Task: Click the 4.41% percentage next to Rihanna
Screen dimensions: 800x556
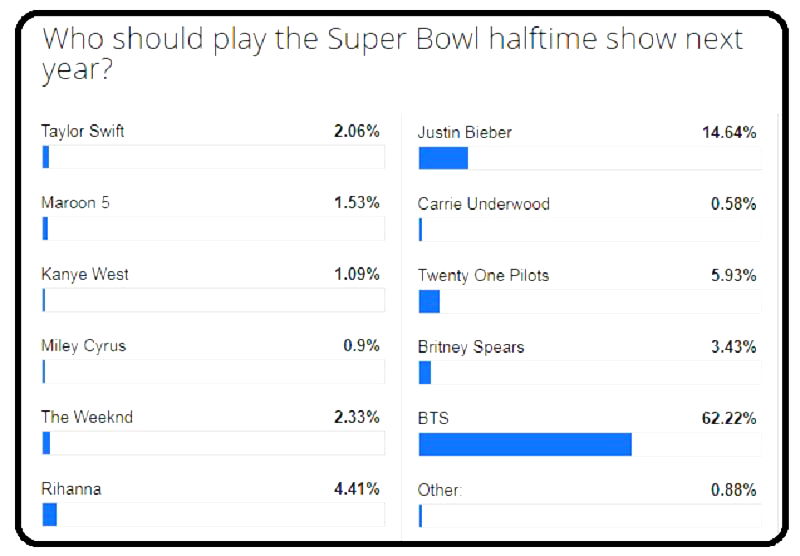Action: 356,489
